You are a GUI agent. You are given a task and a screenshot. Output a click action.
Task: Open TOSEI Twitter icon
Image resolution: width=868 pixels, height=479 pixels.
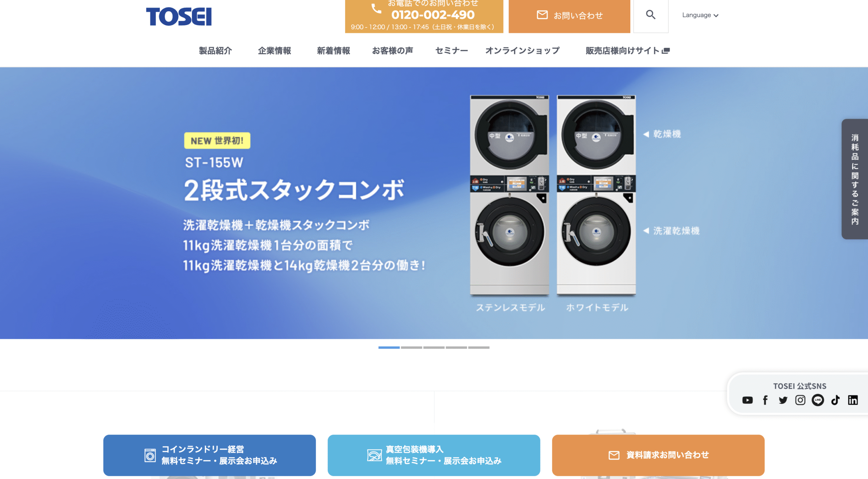coord(783,400)
